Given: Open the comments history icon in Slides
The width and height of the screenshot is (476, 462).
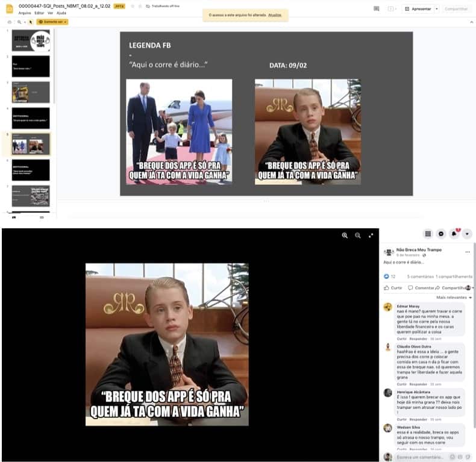Looking at the screenshot, I should point(377,9).
